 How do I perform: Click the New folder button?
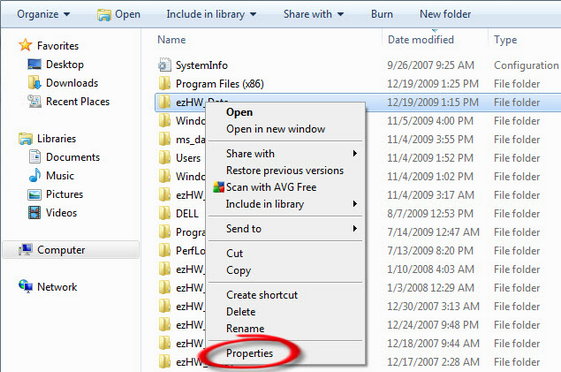[445, 14]
